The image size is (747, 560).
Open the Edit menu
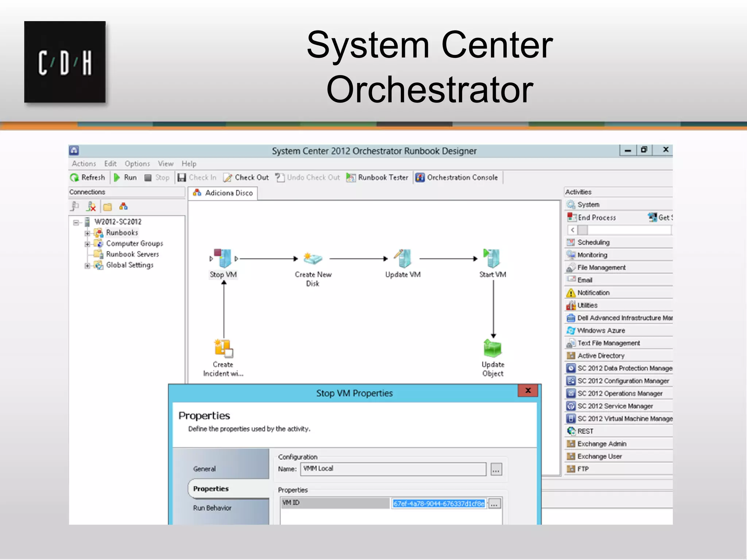pos(110,164)
